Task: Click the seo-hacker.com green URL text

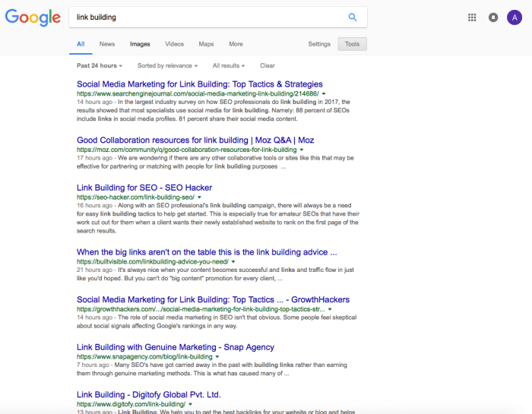Action: coord(136,197)
